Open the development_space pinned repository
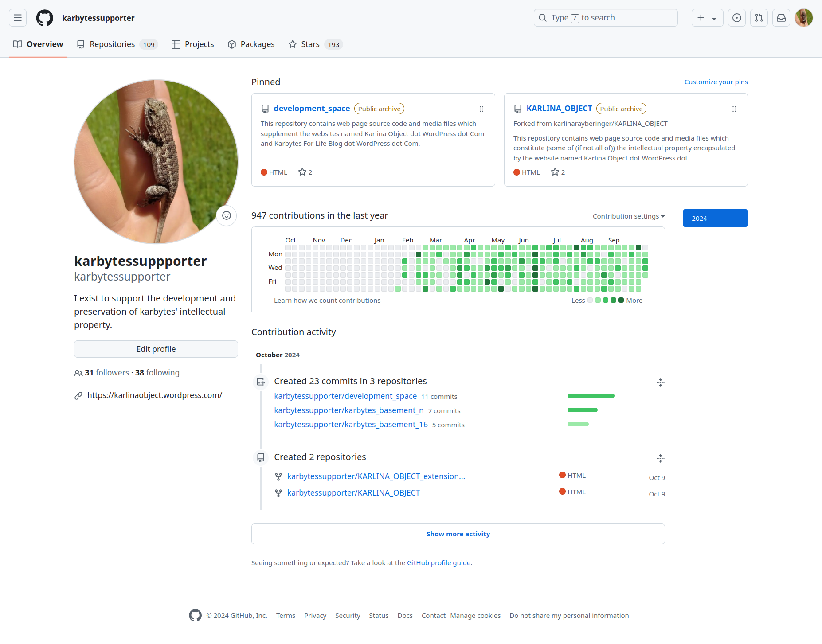Screen dimensions: 822x644 pyautogui.click(x=312, y=109)
